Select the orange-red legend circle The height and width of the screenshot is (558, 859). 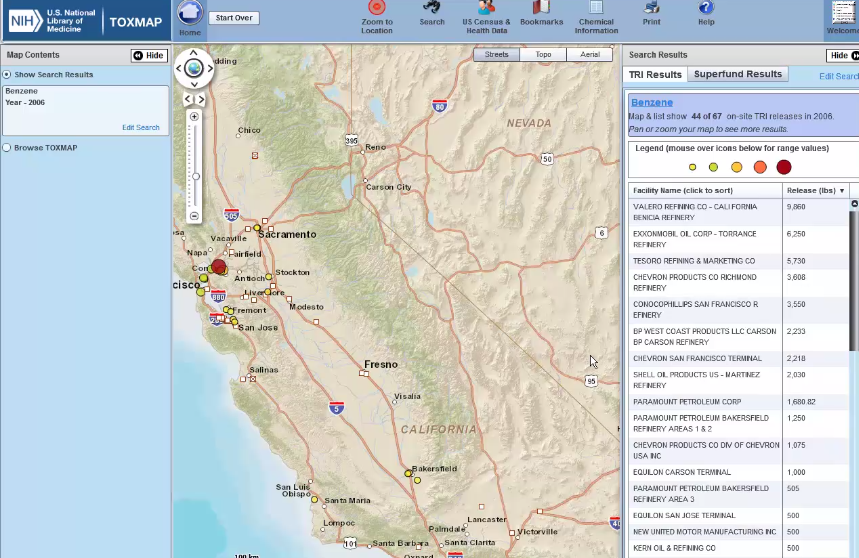(x=760, y=167)
